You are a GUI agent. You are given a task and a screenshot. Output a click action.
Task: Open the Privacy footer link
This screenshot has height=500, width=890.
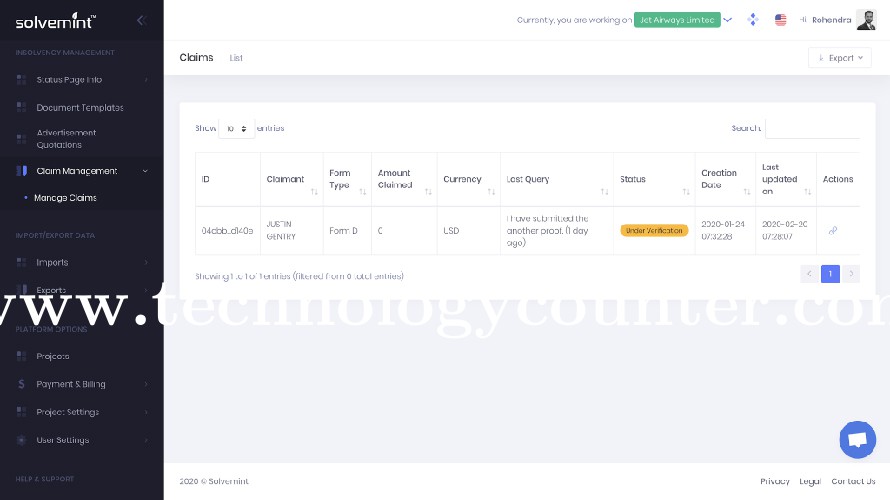click(x=775, y=481)
